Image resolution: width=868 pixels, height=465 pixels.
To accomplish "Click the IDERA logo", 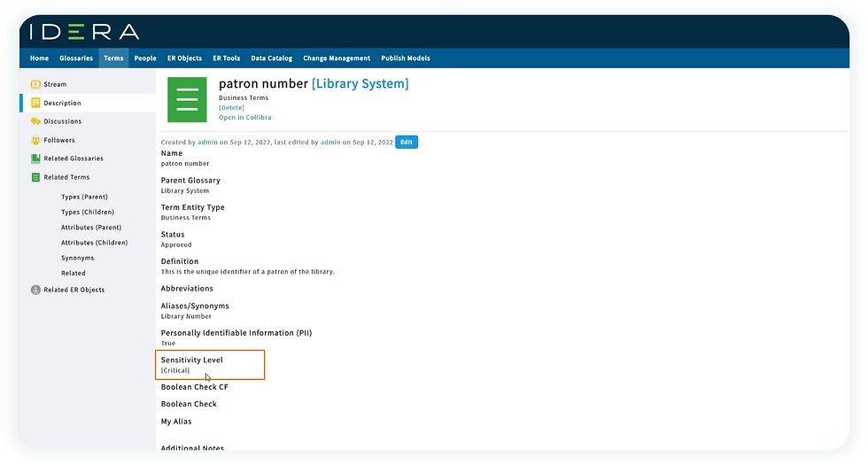I will (84, 32).
